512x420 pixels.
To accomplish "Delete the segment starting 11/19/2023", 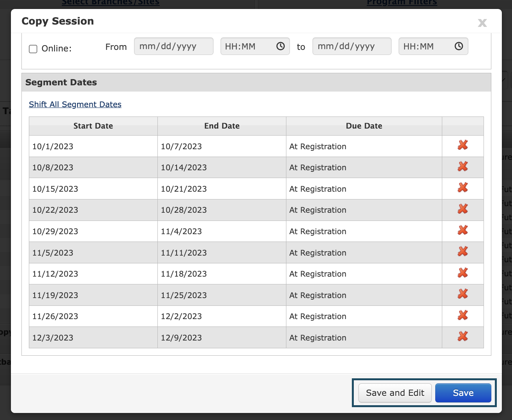I will click(463, 293).
